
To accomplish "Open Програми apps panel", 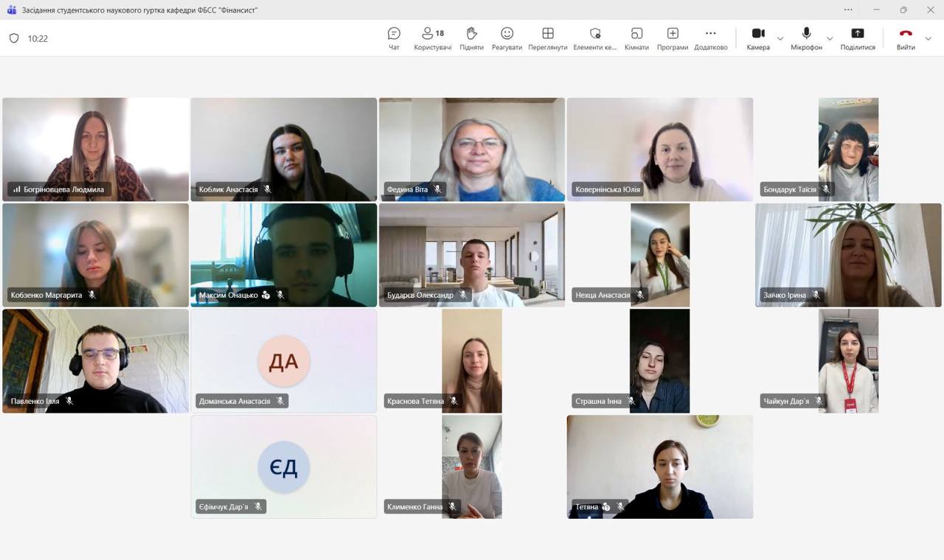I will pos(672,38).
